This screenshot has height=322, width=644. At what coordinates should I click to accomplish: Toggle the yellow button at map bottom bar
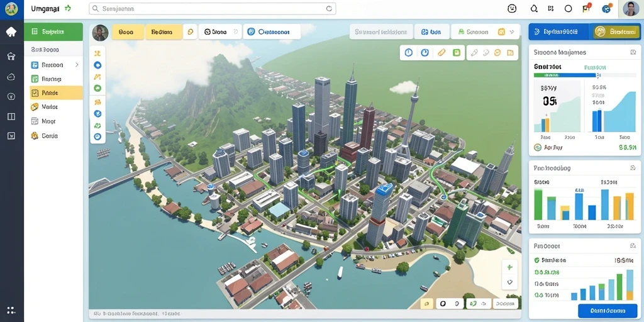click(427, 304)
